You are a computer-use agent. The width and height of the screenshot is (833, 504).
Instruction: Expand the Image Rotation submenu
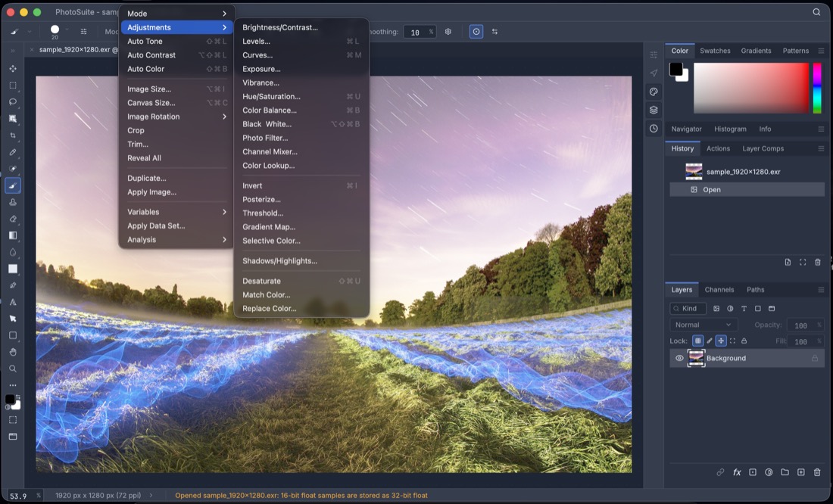click(x=177, y=117)
